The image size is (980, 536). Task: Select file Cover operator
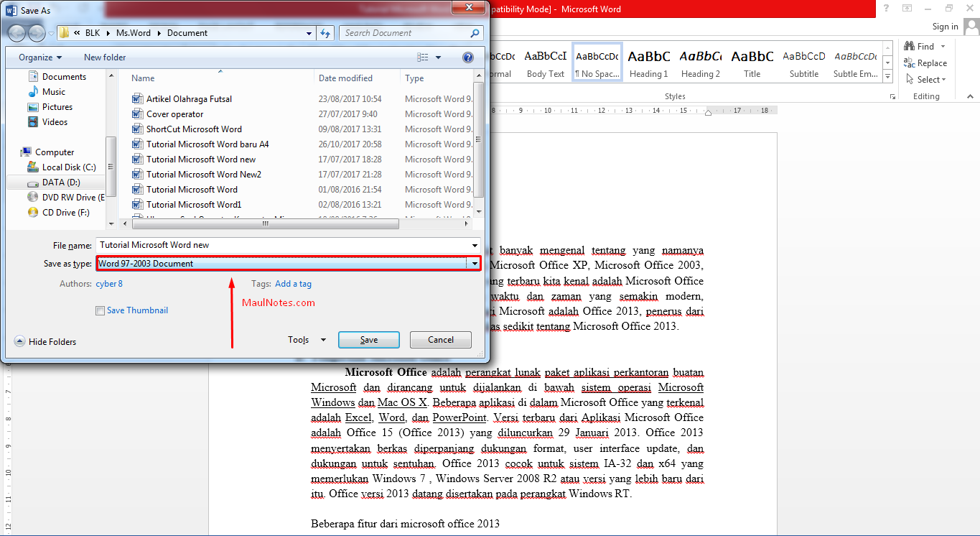(x=174, y=114)
